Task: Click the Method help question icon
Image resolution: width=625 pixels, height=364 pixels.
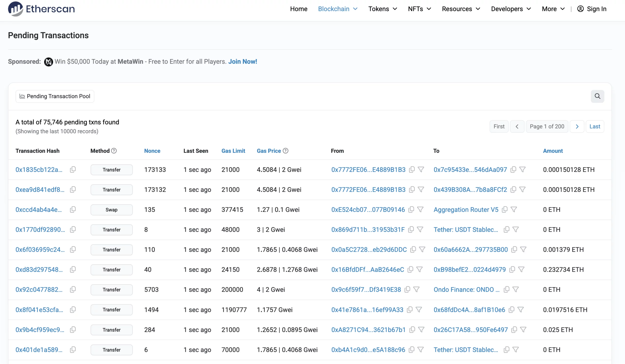Action: (x=114, y=151)
